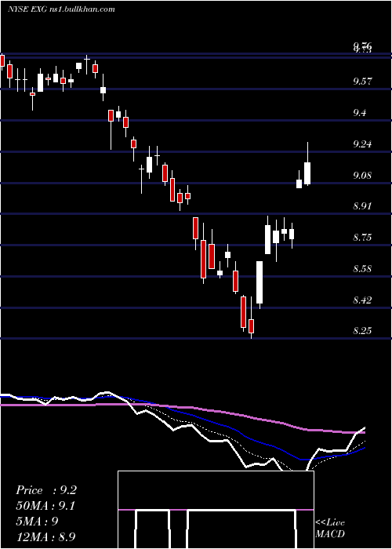Image resolution: width=392 pixels, height=549 pixels.
Task: Click the 9.4 price axis label
Action: point(360,113)
